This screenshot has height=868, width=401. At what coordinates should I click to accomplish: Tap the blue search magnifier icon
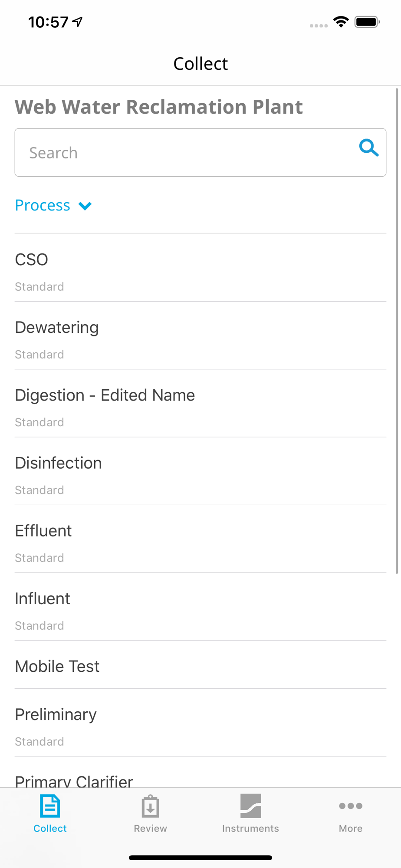point(369,148)
